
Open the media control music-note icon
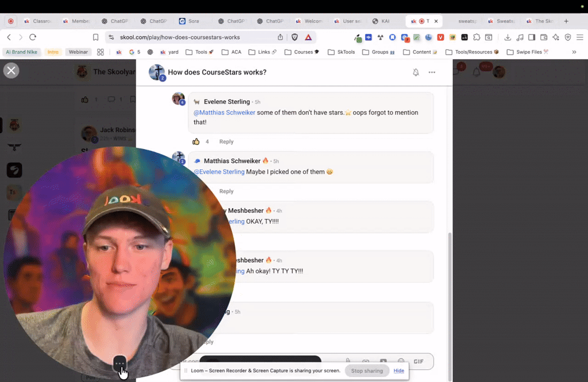tap(520, 37)
